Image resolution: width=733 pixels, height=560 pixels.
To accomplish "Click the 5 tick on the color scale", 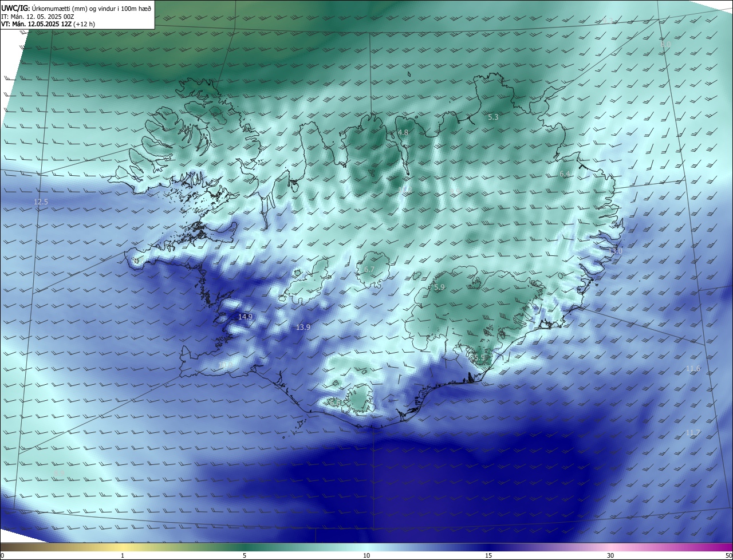I will pos(245,555).
